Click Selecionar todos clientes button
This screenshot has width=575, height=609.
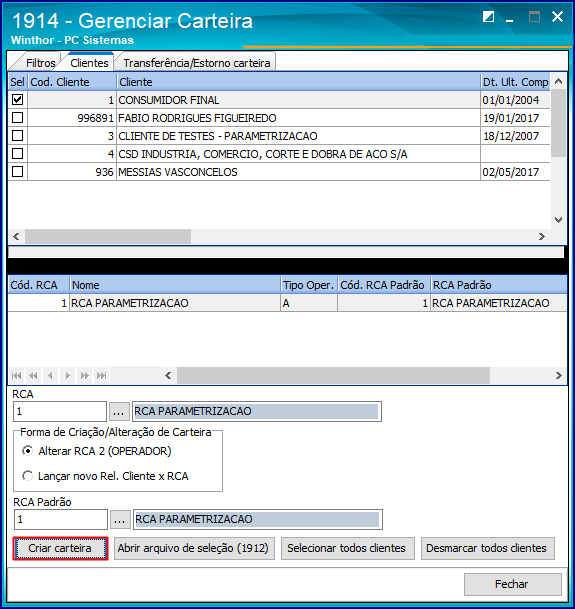tap(348, 548)
